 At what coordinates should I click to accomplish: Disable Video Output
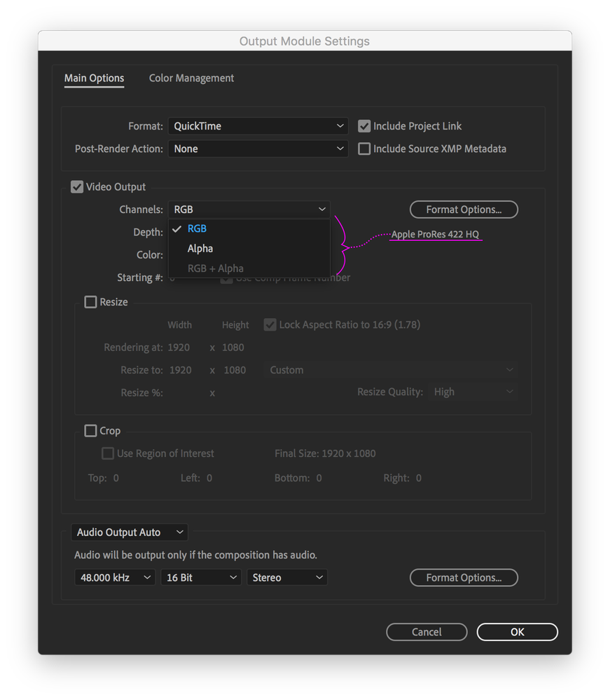click(x=76, y=186)
